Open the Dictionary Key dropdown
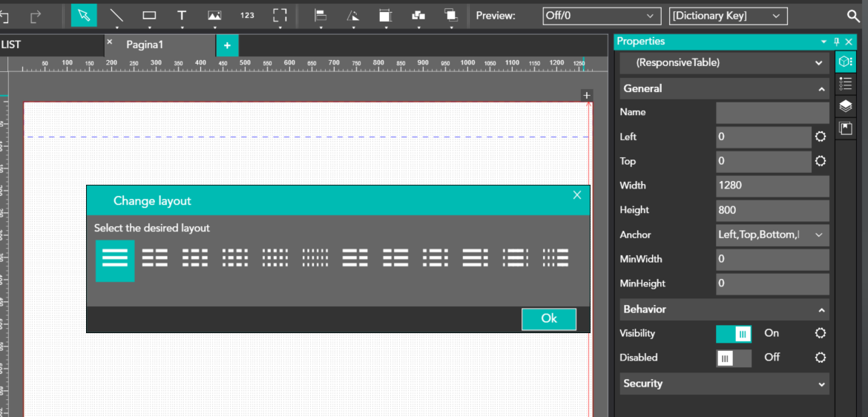Image resolution: width=868 pixels, height=417 pixels. pos(728,16)
